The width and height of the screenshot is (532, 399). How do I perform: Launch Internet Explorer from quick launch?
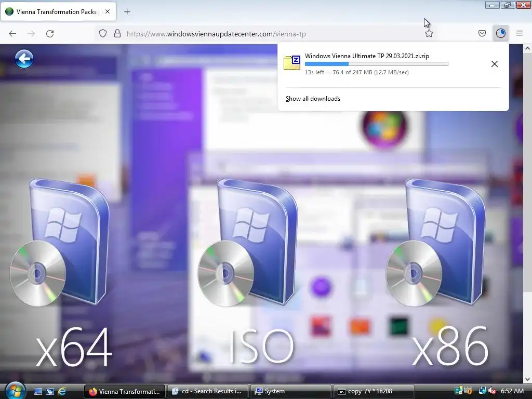(62, 392)
